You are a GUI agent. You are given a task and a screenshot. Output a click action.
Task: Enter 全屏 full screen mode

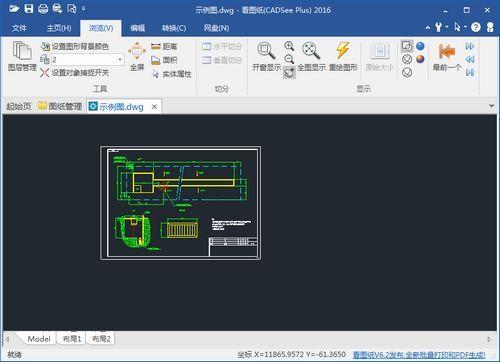coord(137,56)
